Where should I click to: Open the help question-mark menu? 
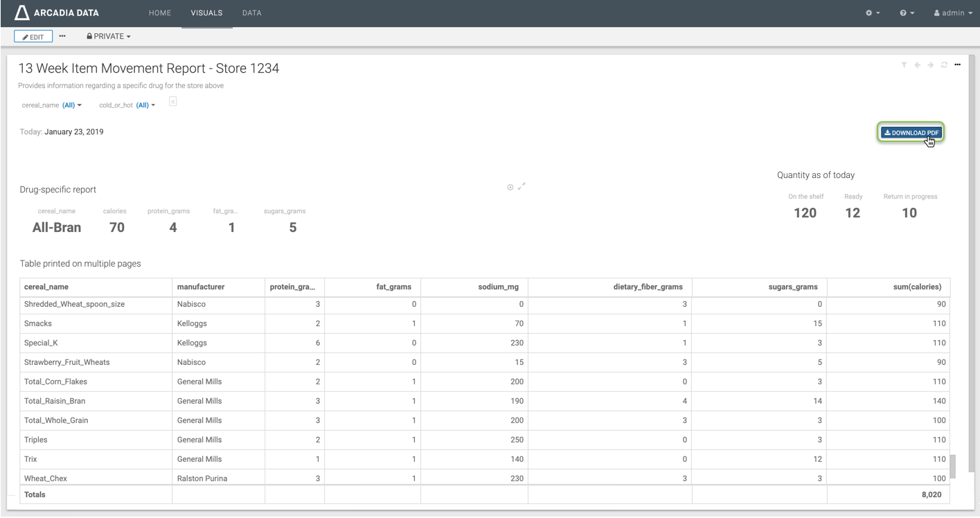pyautogui.click(x=907, y=13)
